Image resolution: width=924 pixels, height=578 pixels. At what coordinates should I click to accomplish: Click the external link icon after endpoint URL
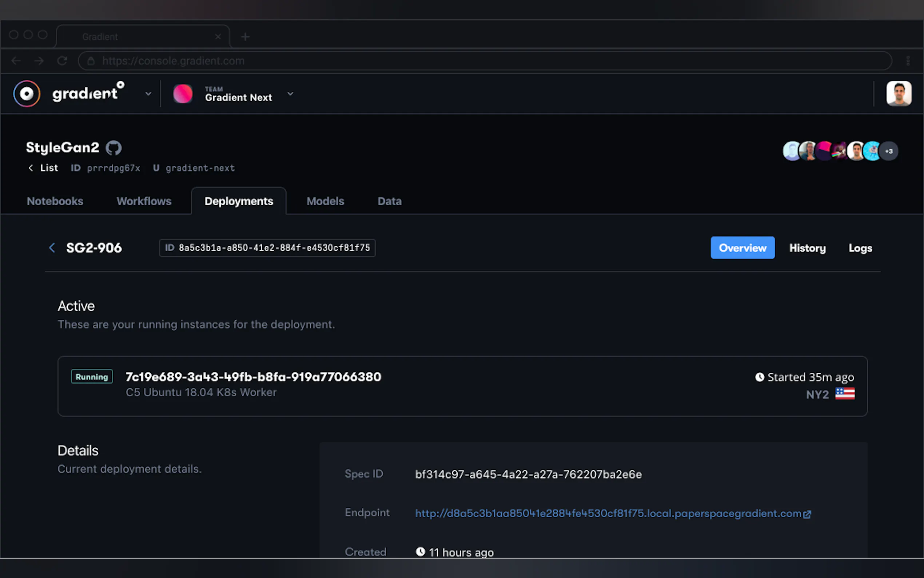point(807,514)
